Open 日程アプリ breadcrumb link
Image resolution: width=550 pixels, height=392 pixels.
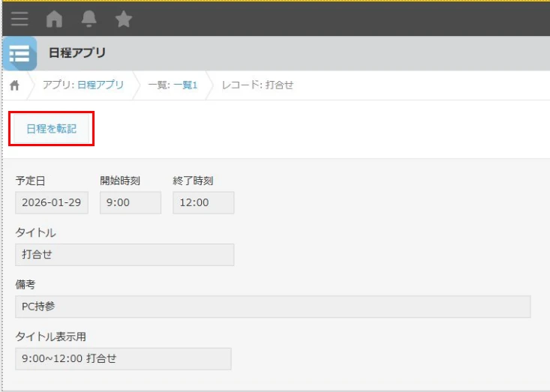tap(101, 85)
